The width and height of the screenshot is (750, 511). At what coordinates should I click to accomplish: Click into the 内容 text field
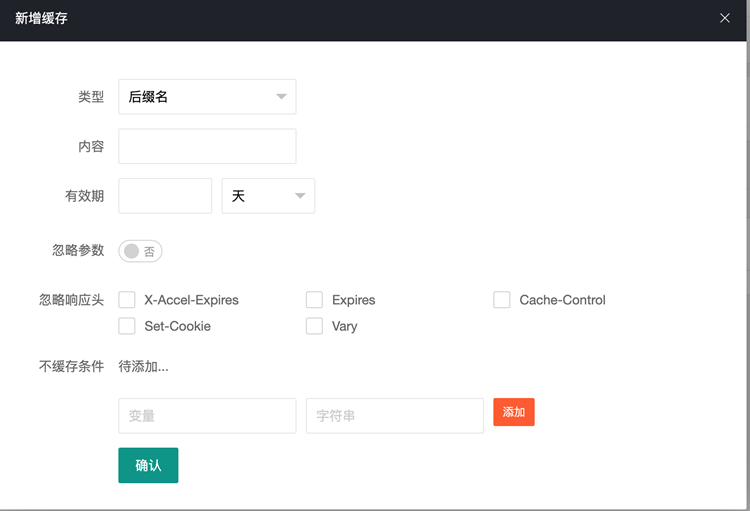click(x=207, y=146)
